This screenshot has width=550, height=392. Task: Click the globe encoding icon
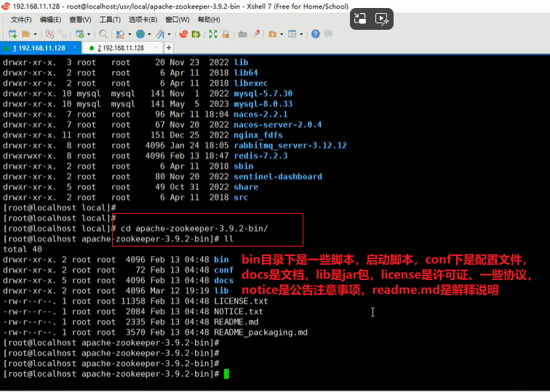(140, 34)
